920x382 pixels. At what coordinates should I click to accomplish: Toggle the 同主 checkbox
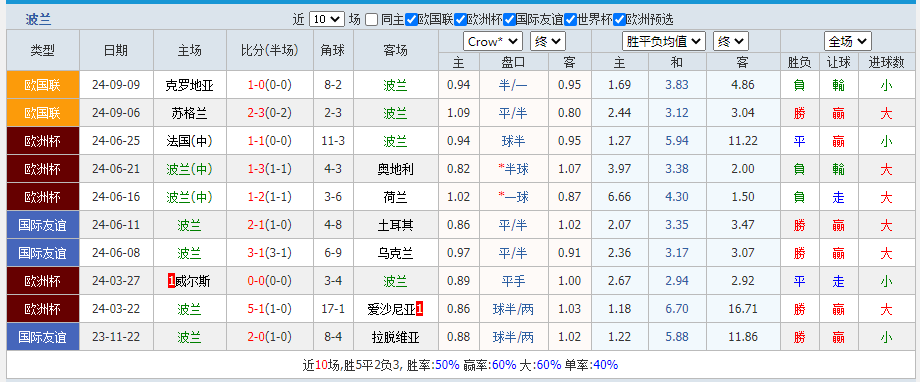point(371,19)
